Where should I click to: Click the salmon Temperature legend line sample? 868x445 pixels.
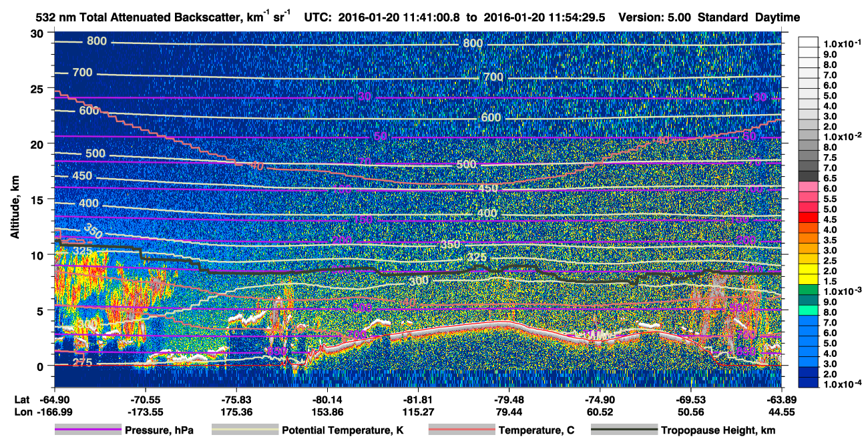point(461,430)
